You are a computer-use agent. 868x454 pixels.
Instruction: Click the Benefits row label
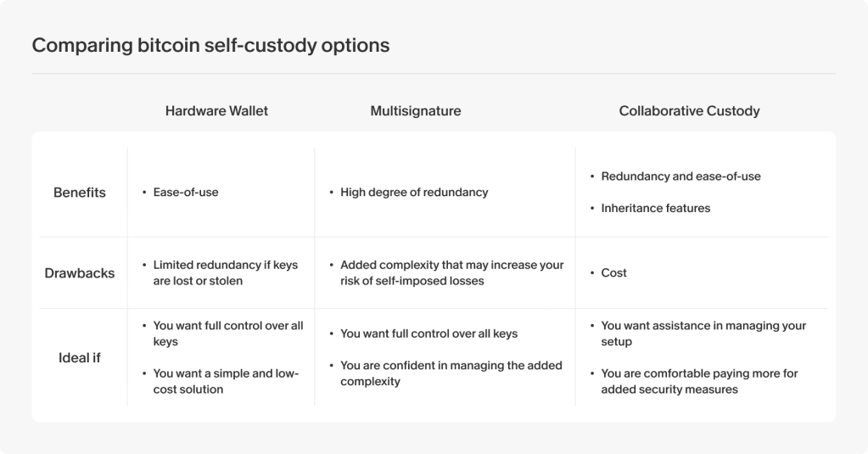[x=80, y=192]
